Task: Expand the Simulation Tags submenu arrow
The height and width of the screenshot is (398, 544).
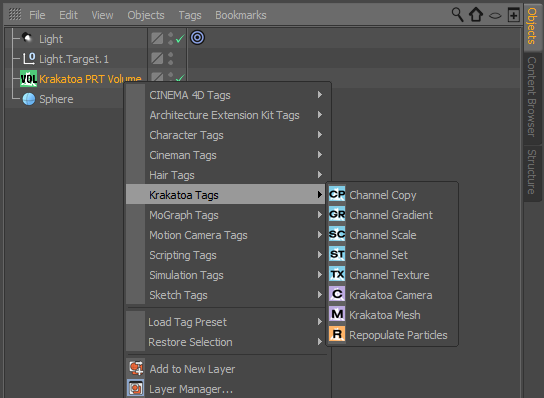Action: click(x=320, y=274)
